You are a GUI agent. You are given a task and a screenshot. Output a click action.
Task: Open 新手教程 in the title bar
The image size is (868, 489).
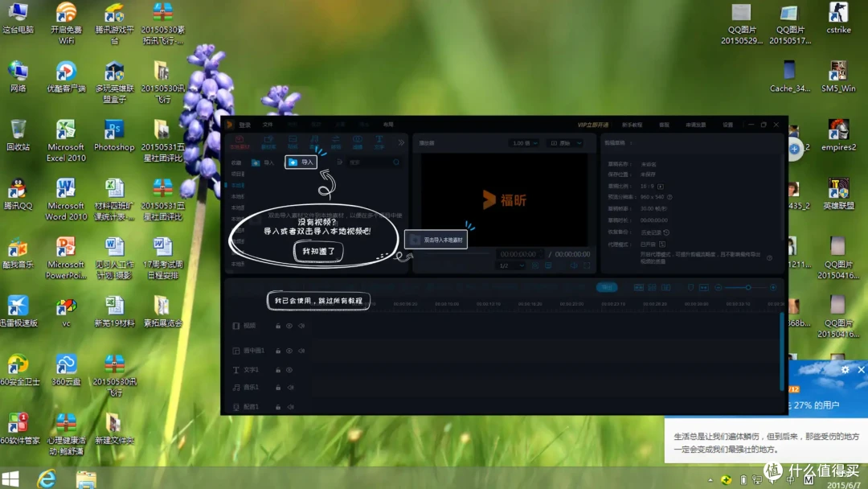pyautogui.click(x=633, y=125)
